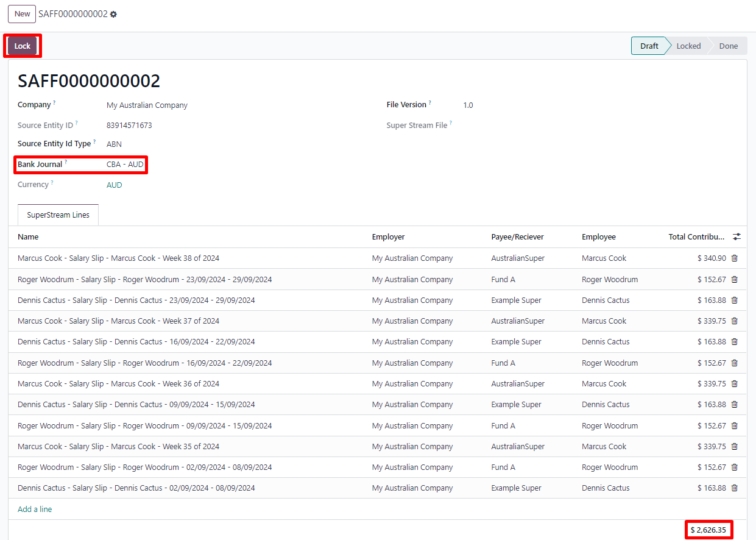
Task: Click the File Version 1.0 field
Action: [468, 105]
